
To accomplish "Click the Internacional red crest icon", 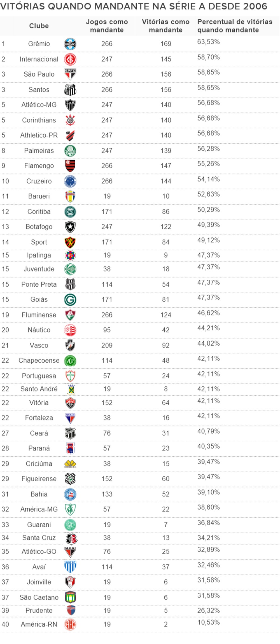I will click(70, 59).
